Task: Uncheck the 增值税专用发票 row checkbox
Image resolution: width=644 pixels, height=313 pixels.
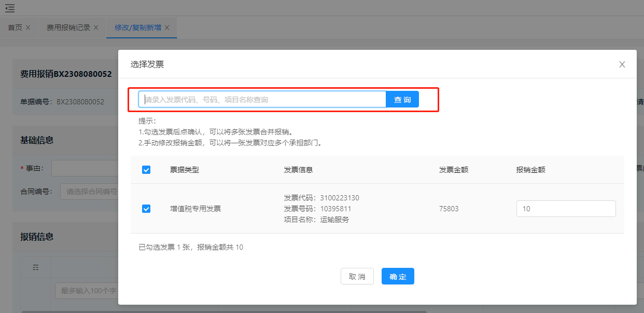Action: (146, 209)
